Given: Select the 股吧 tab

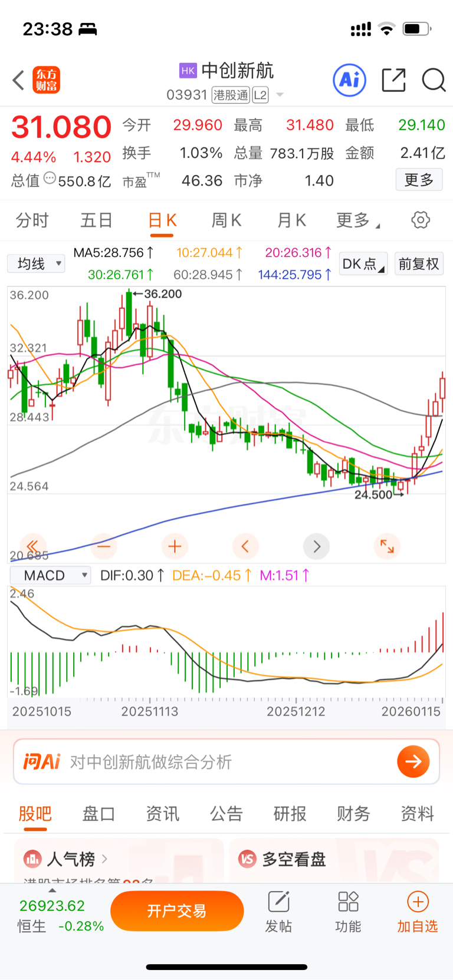Looking at the screenshot, I should click(x=35, y=814).
